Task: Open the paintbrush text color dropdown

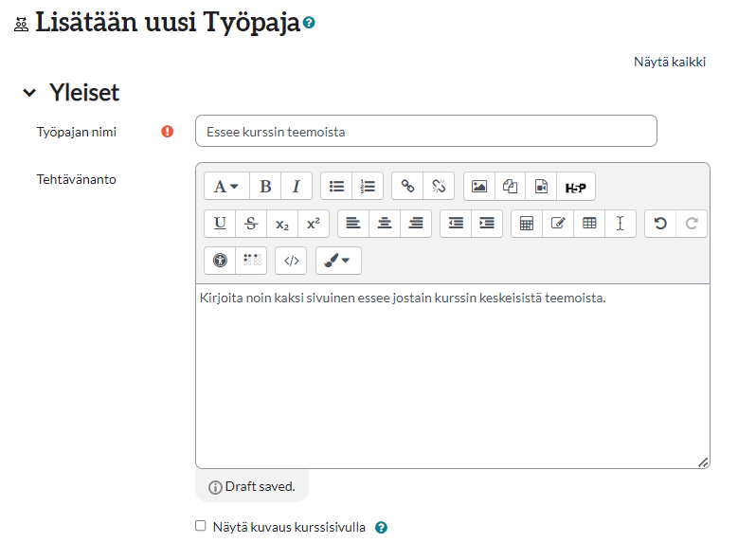Action: [338, 261]
